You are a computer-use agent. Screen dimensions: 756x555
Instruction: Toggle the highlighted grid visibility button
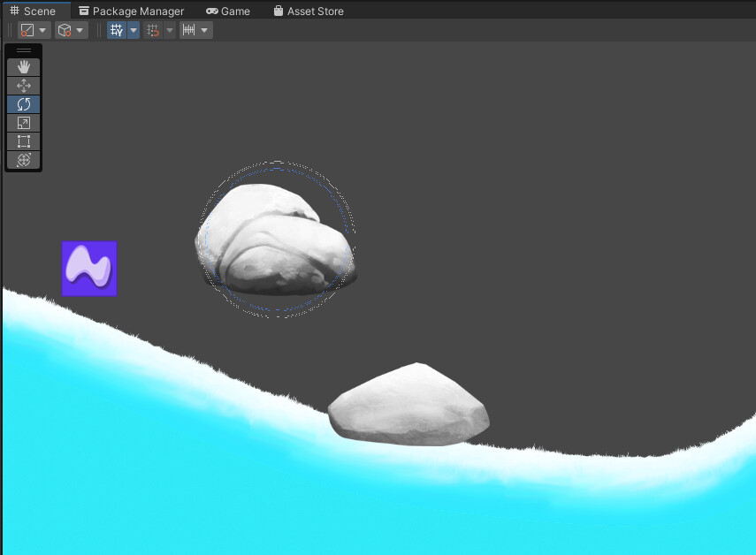(115, 29)
